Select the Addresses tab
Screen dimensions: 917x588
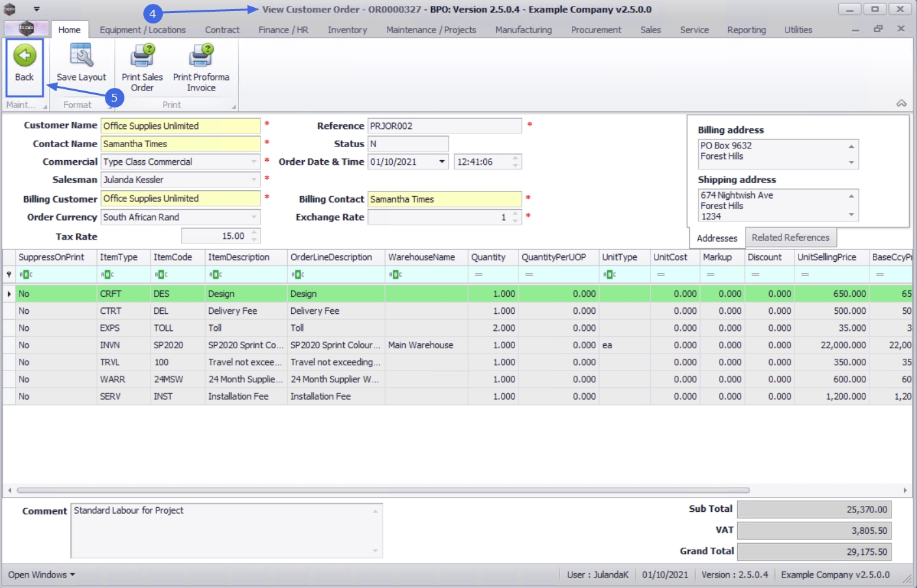717,238
